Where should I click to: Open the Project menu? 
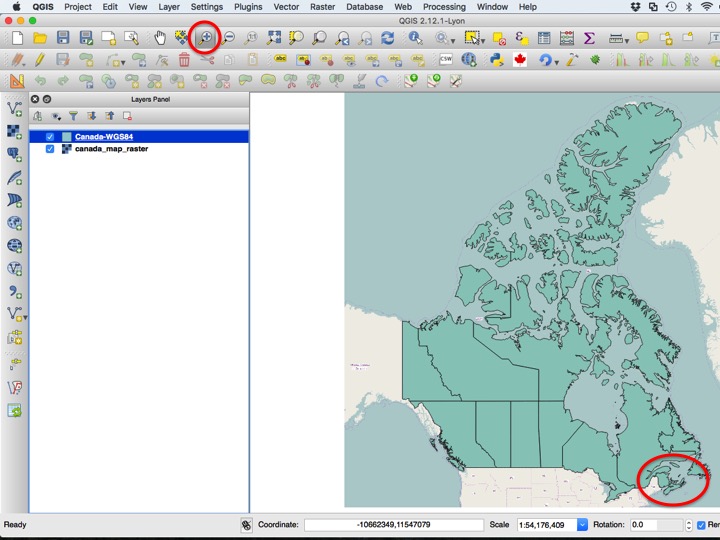click(x=78, y=7)
